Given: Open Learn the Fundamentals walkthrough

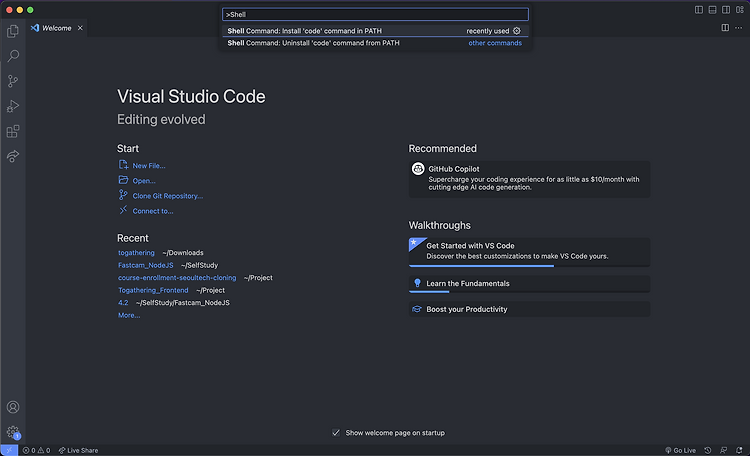Looking at the screenshot, I should 529,284.
